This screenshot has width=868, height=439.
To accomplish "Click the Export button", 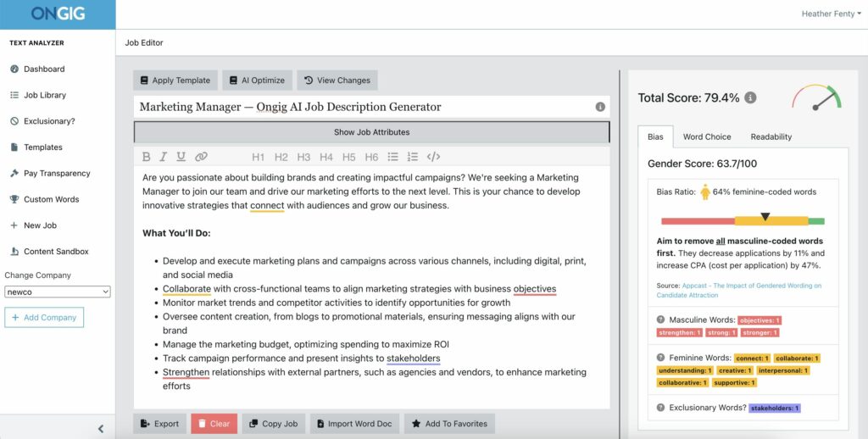I will [x=159, y=424].
